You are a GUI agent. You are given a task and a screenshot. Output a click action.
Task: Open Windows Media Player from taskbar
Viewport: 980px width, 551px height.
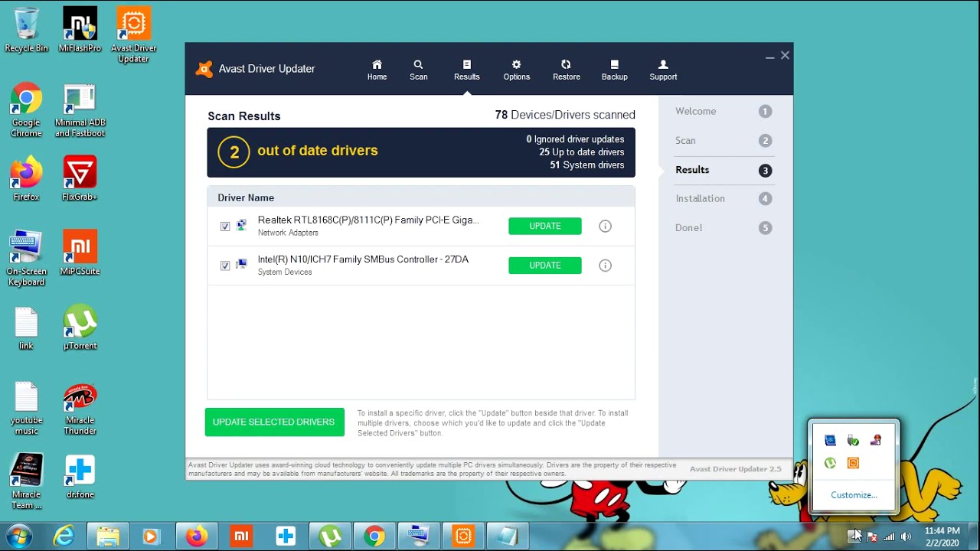151,536
